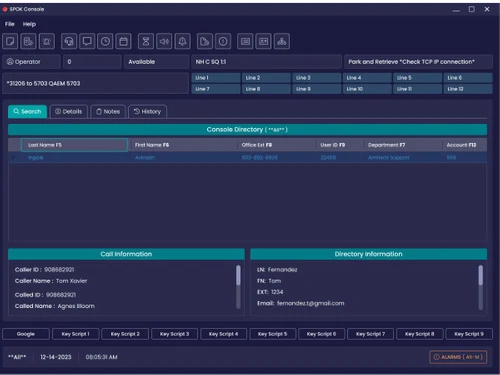500x375 pixels.
Task: Click the document send toolbar icon
Action: point(28,41)
